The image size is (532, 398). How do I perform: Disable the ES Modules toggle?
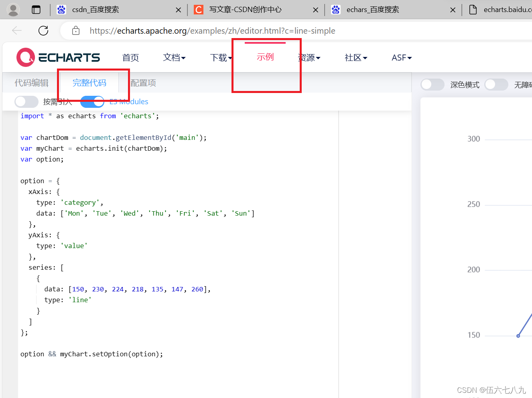(92, 101)
